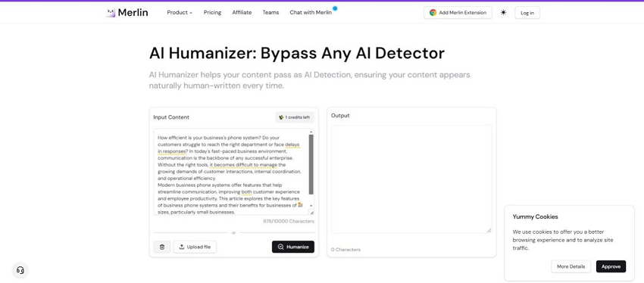644x283 pixels.
Task: Open the Merlin logo home link
Action: coord(127,12)
